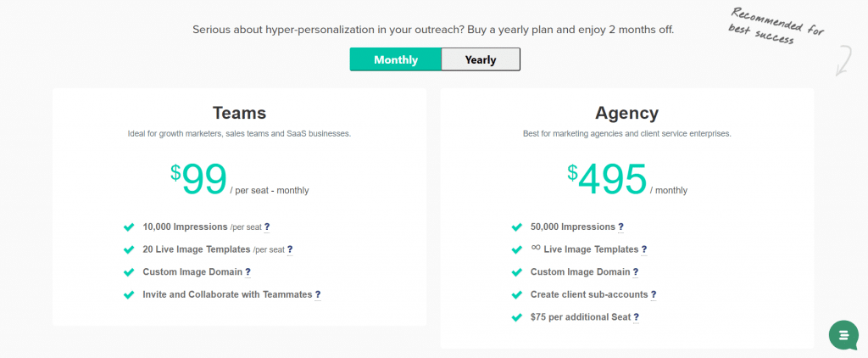Image resolution: width=868 pixels, height=358 pixels.
Task: Click help icon beside Agency 50,000 Impressions
Action: click(x=621, y=227)
